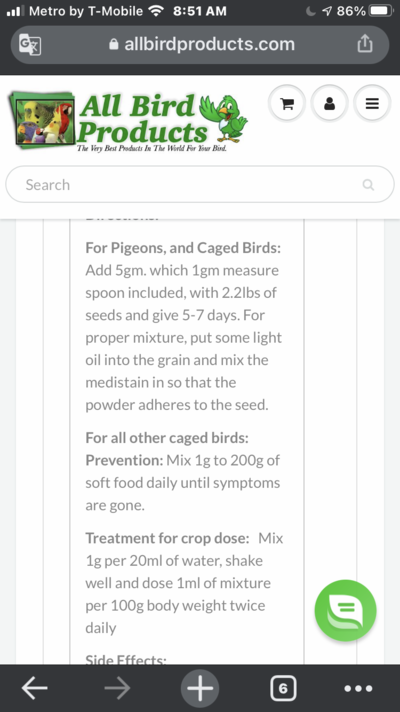The width and height of the screenshot is (400, 712).
Task: Click the All Bird Products logo
Action: (x=128, y=120)
